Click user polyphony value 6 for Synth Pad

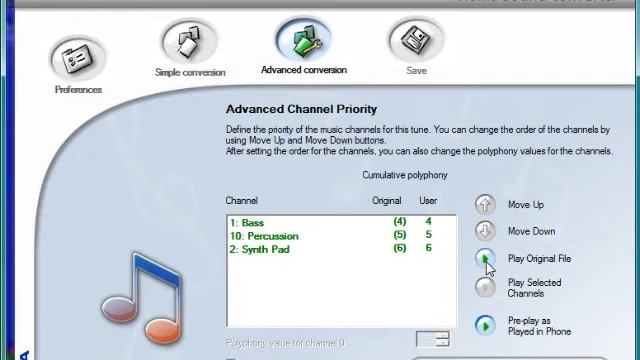428,248
